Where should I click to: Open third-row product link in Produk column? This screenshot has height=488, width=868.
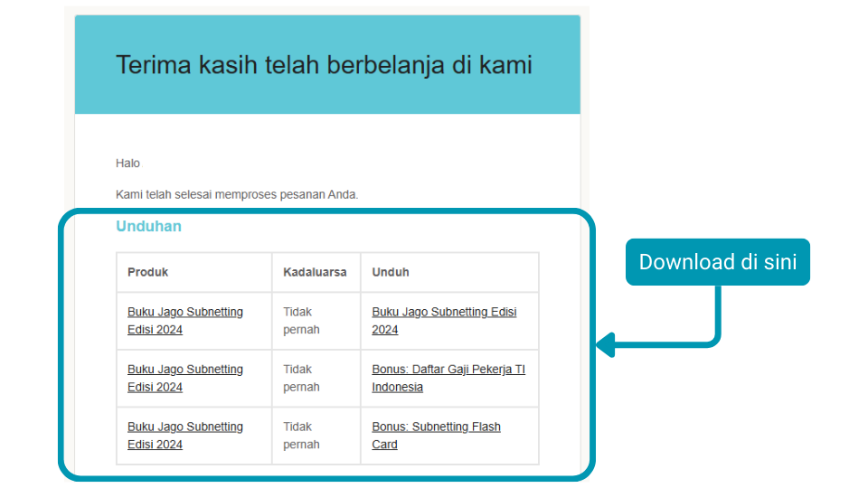(184, 436)
